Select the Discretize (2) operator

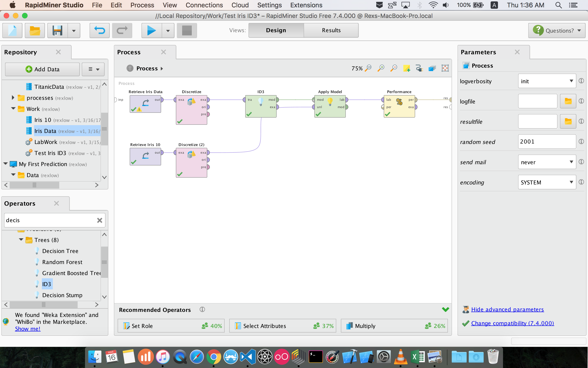(x=192, y=163)
